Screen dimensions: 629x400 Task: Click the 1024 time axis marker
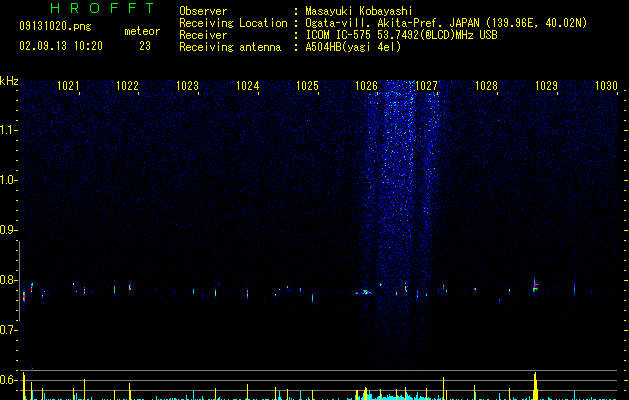248,86
